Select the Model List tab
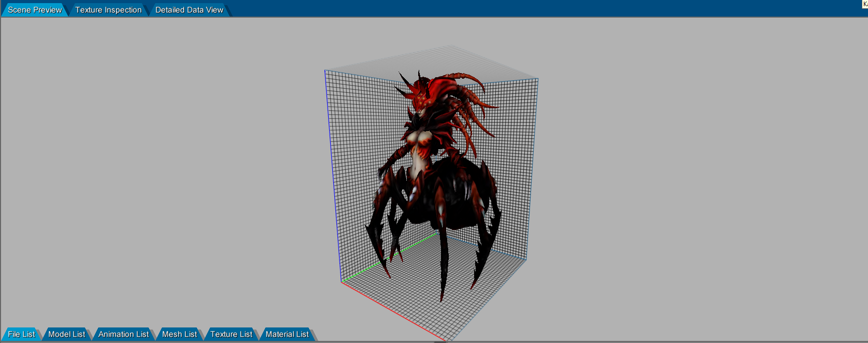The height and width of the screenshot is (343, 868). (67, 334)
